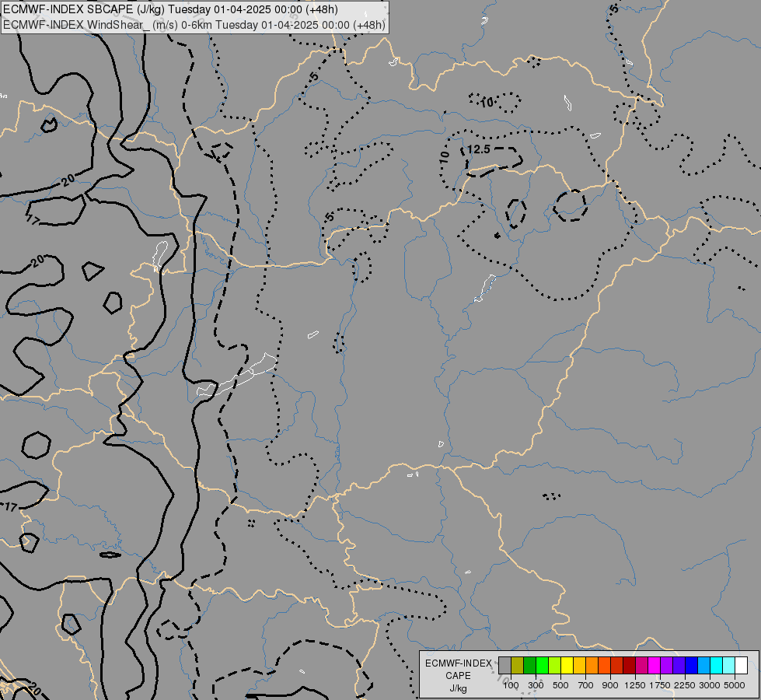The image size is (761, 700).
Task: Click the legend tick label 500
Action: pos(560,685)
